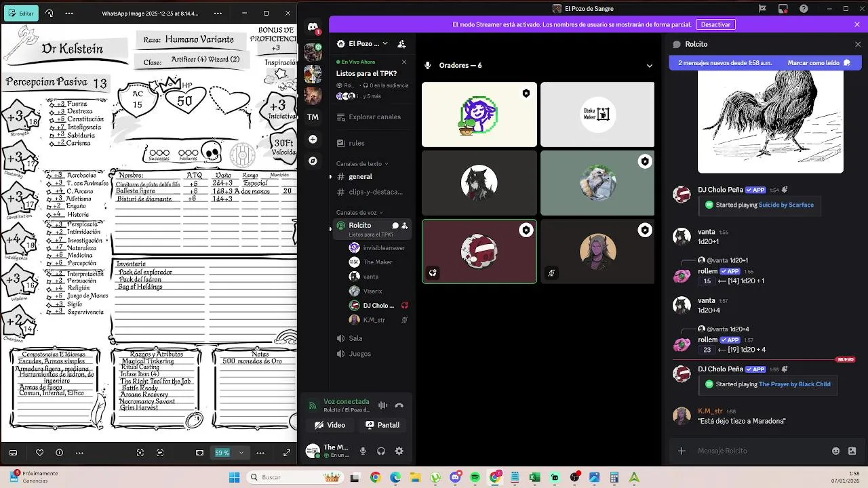Toggle screen share Pantalla button
The height and width of the screenshot is (488, 868).
click(382, 425)
